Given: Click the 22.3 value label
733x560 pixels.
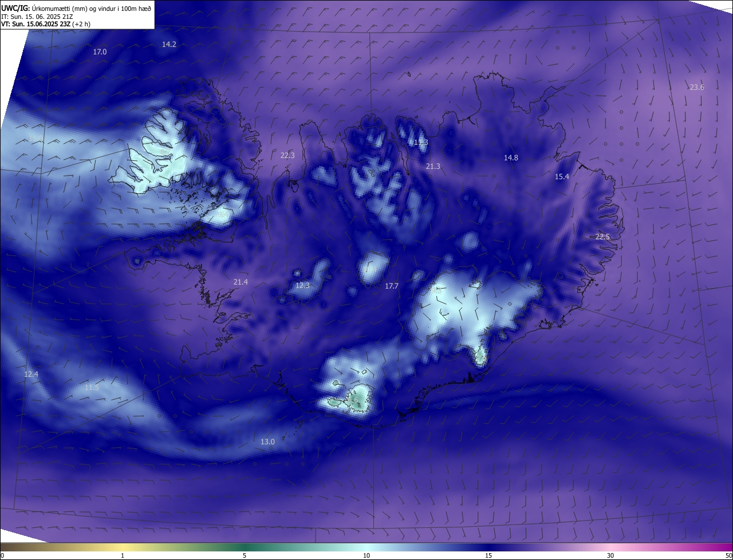Looking at the screenshot, I should point(287,155).
